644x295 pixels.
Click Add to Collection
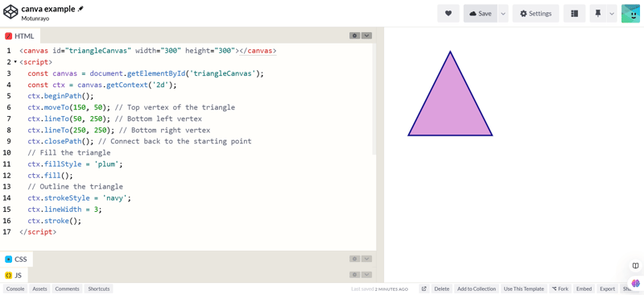click(477, 289)
